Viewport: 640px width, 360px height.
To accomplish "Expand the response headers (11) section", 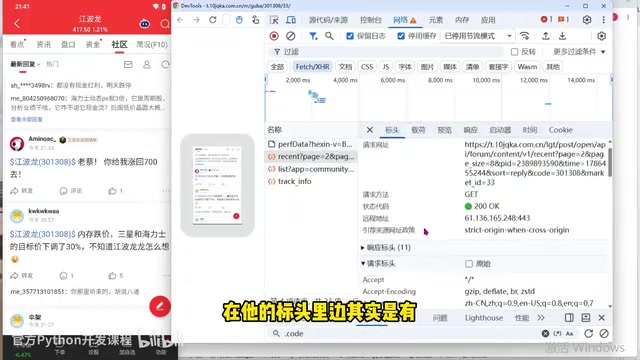I will click(x=386, y=247).
